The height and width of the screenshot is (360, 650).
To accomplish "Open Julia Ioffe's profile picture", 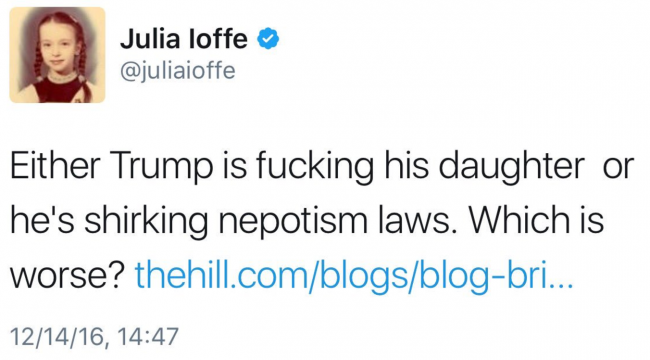I will click(x=57, y=55).
